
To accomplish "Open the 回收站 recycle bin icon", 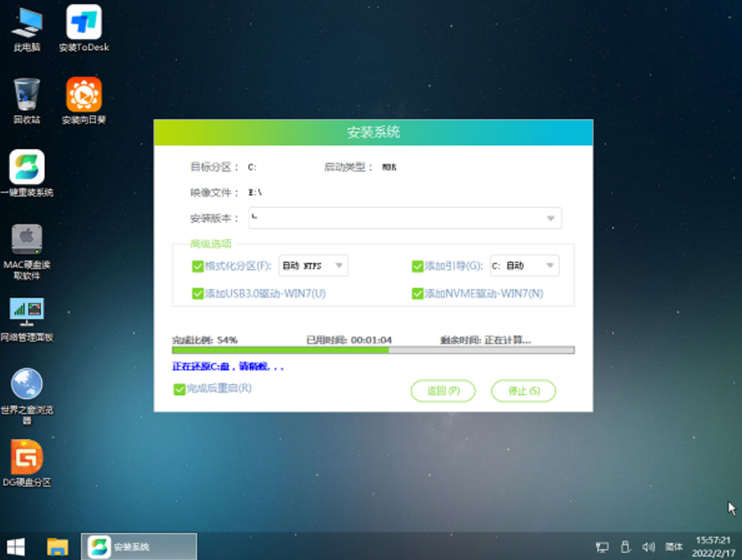I will [x=27, y=102].
